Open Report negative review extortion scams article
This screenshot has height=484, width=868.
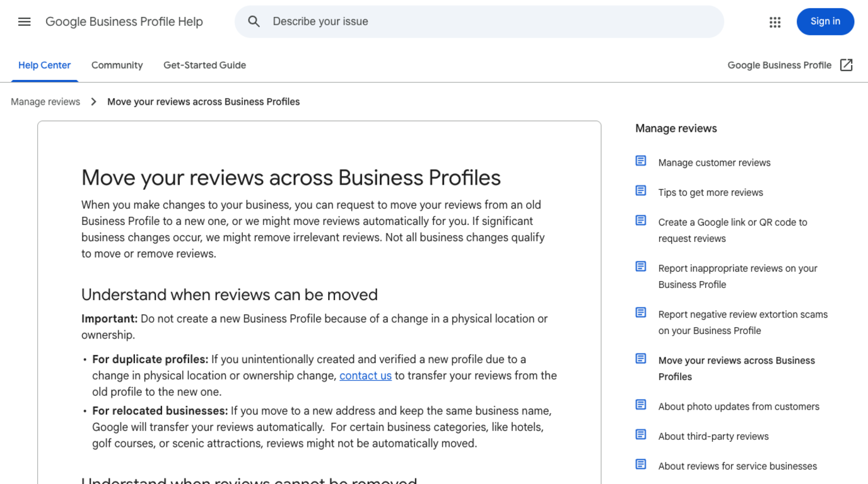742,322
